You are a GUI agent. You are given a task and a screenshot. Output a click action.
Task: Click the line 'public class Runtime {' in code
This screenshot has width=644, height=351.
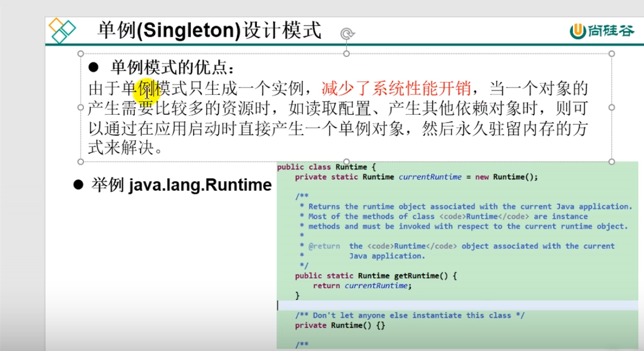tap(326, 168)
